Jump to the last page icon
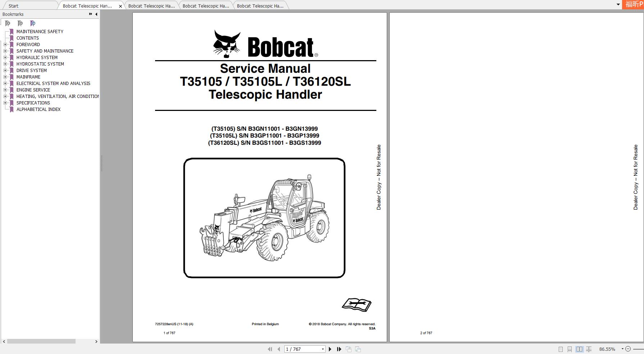Viewport: 644px width, 354px height. (x=339, y=349)
